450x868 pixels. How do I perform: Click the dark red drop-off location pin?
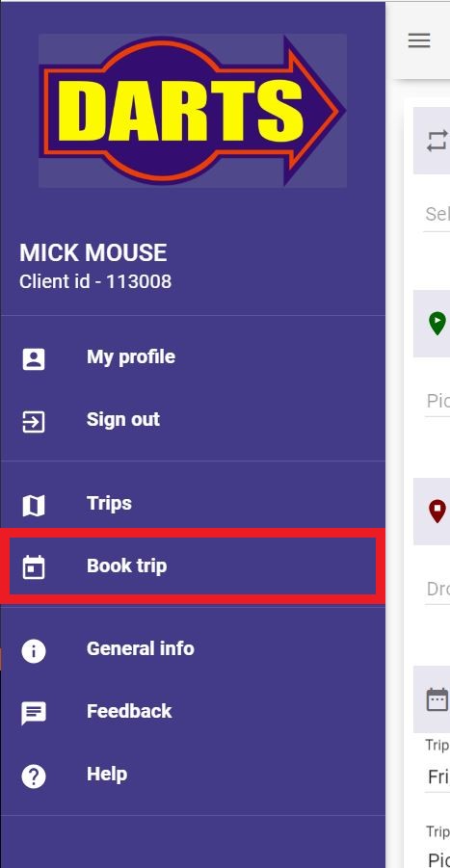click(437, 511)
